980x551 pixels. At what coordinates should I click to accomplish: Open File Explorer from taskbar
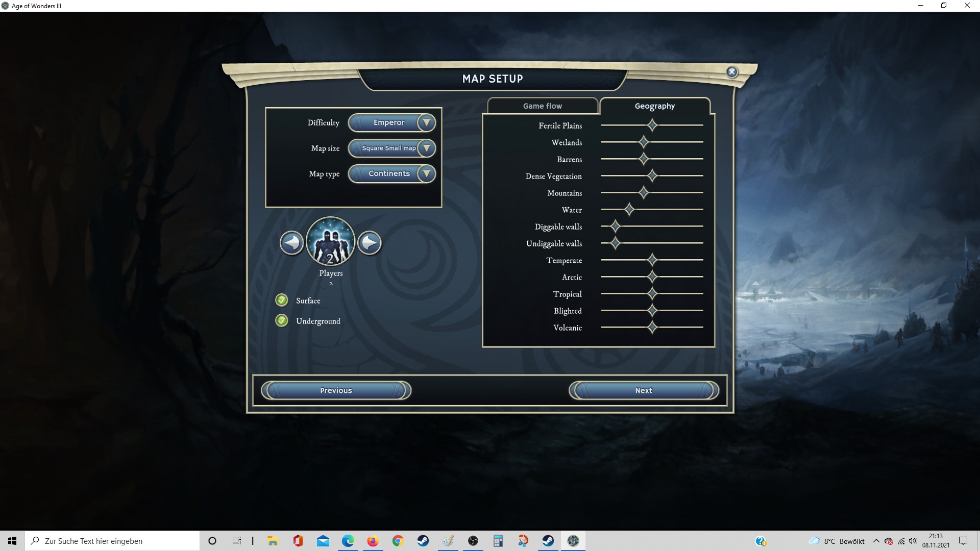(273, 541)
